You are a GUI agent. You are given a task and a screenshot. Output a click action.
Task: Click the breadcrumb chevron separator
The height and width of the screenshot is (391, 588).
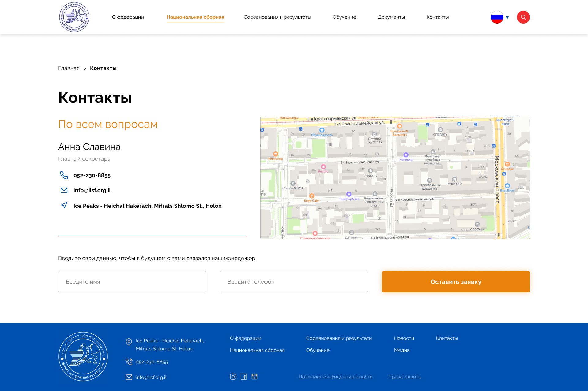coord(85,68)
